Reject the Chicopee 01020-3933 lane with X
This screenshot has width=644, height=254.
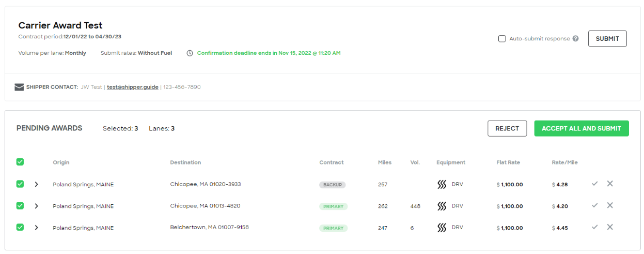pyautogui.click(x=610, y=184)
